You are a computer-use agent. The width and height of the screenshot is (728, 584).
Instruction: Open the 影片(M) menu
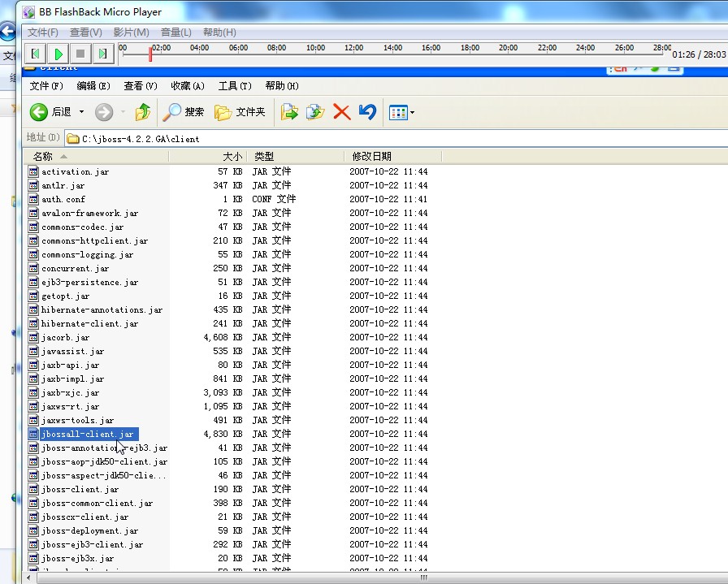pyautogui.click(x=132, y=32)
